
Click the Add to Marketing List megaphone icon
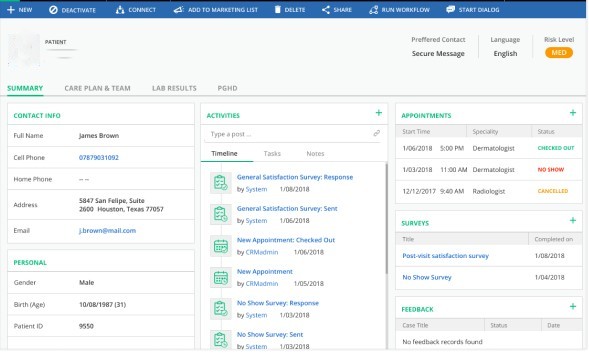[x=178, y=10]
